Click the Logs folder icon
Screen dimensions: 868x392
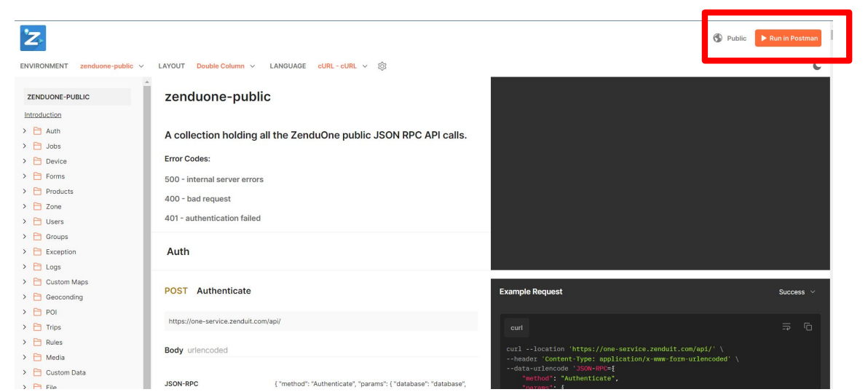point(38,267)
